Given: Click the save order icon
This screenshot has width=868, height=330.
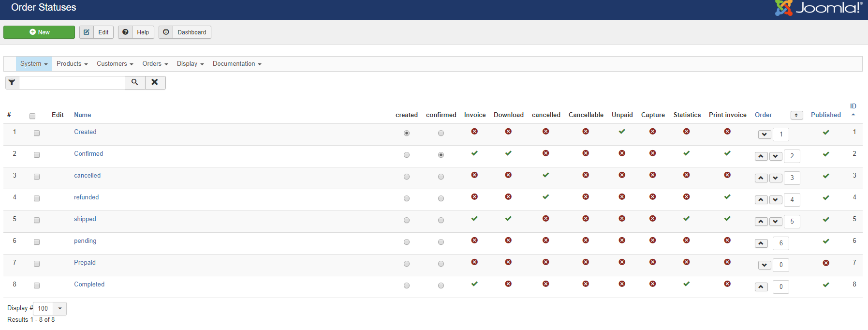Looking at the screenshot, I should coord(796,115).
